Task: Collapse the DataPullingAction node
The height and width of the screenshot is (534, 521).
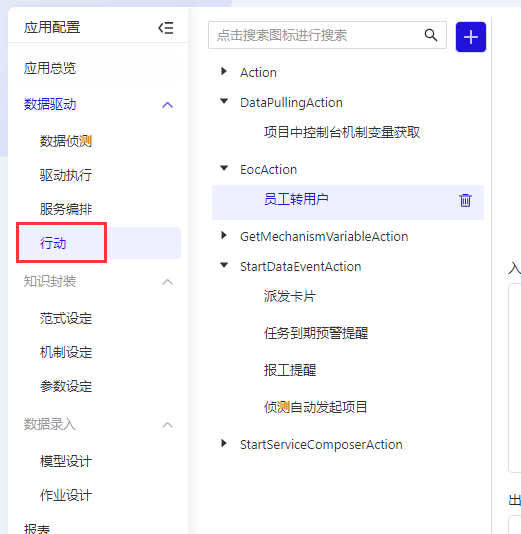Action: (x=224, y=101)
